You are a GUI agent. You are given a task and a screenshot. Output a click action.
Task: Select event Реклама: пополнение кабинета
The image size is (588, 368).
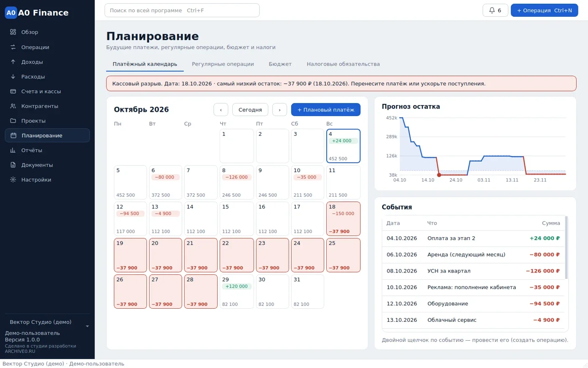(x=473, y=287)
